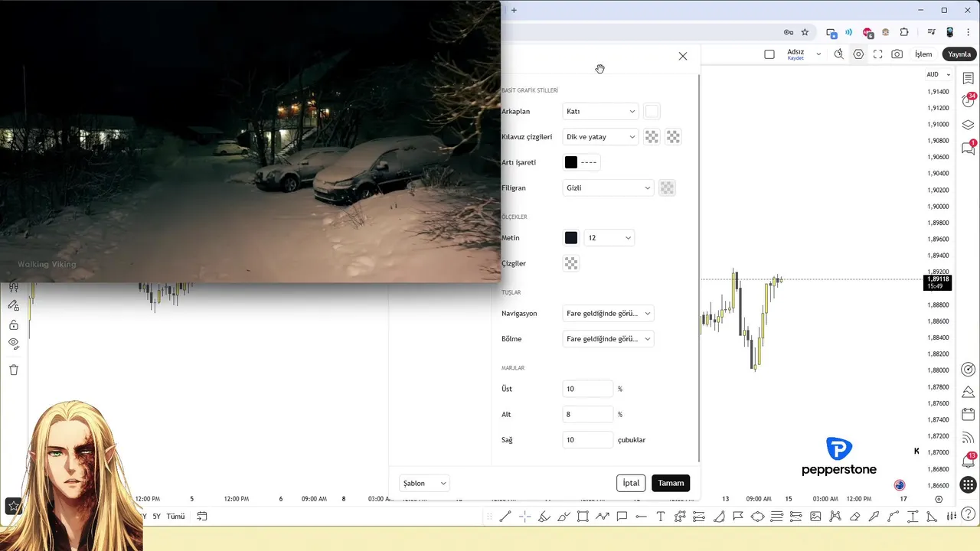Screen dimensions: 980x551
Task: Open the object tree layers icon
Action: pos(968,125)
